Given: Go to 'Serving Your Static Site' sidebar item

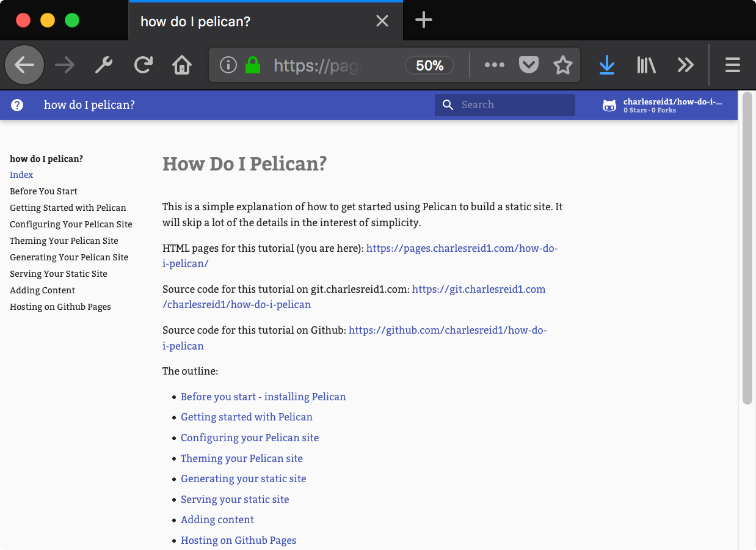Looking at the screenshot, I should click(59, 274).
